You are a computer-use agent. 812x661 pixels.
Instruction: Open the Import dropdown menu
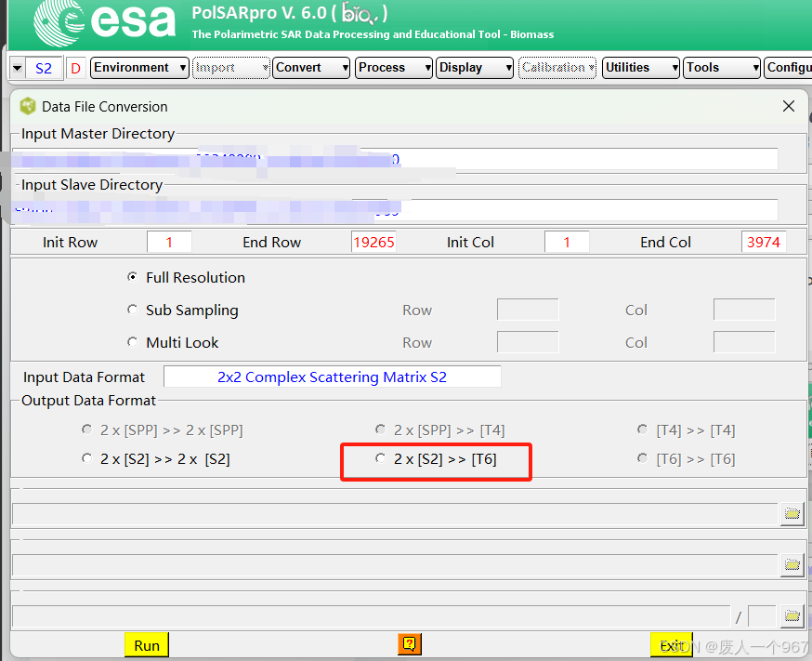pyautogui.click(x=231, y=68)
